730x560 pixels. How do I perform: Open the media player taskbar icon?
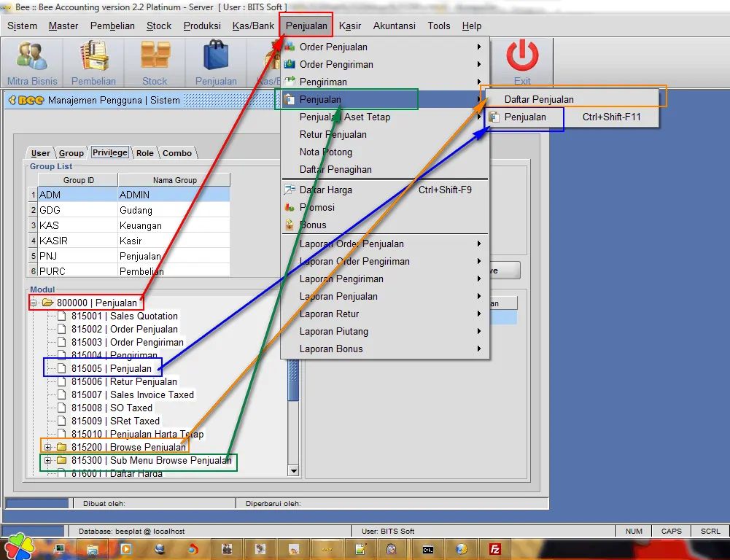[126, 550]
